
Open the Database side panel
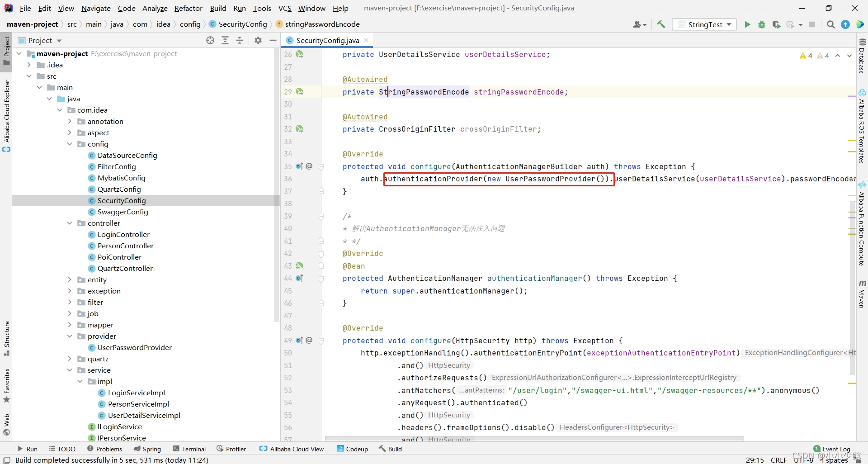click(862, 56)
